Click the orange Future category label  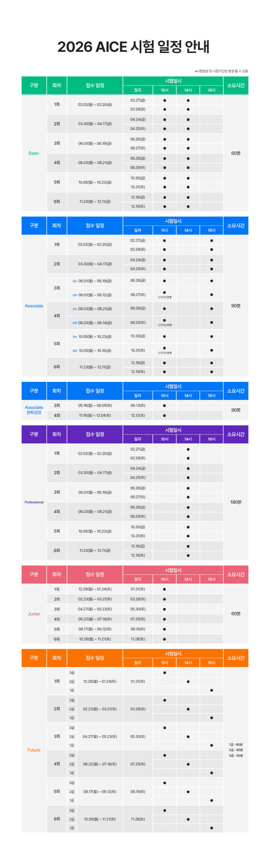point(34,750)
